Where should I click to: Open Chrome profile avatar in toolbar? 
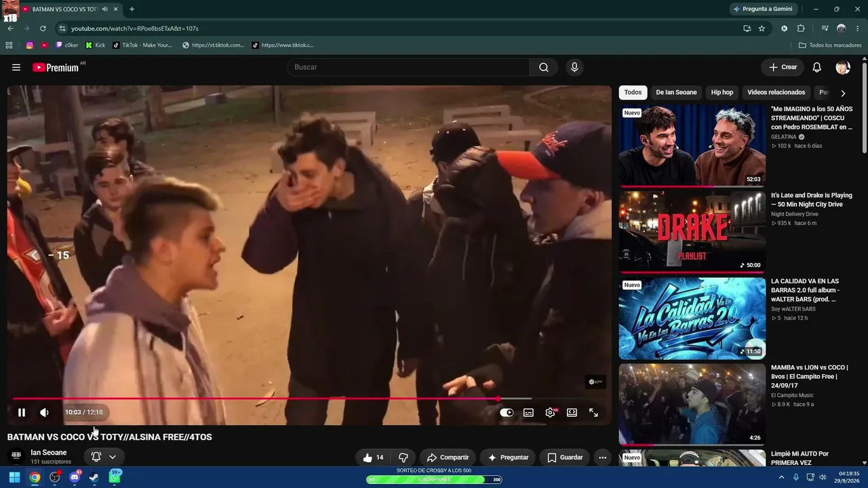pyautogui.click(x=842, y=28)
